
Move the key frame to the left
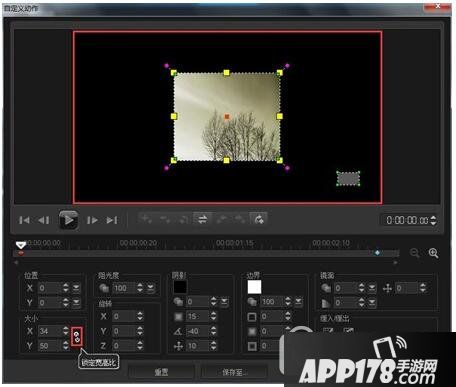point(221,219)
